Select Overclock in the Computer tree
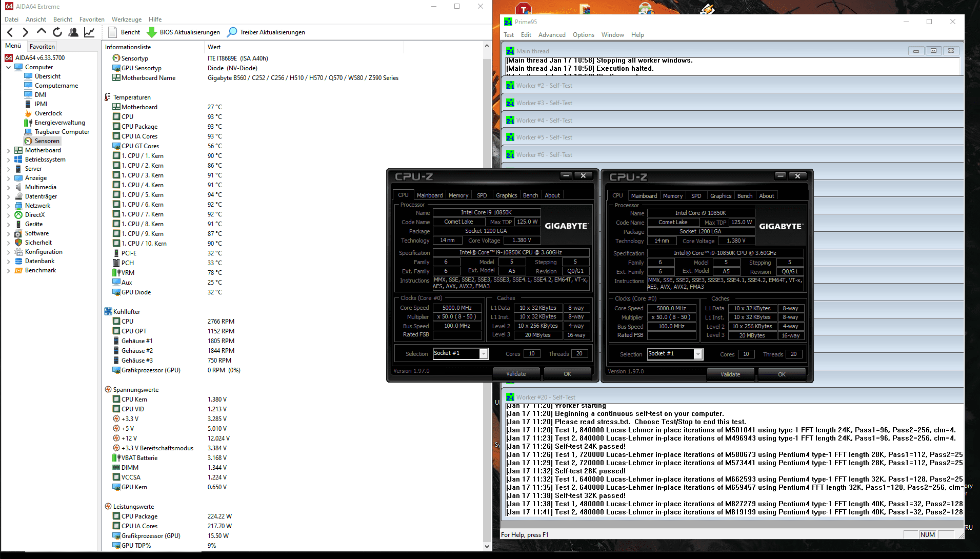This screenshot has height=559, width=980. point(48,113)
